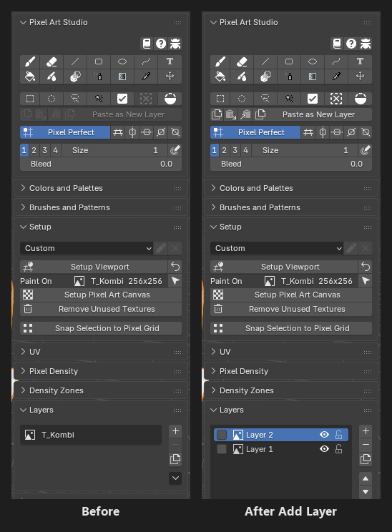Toggle Layer 1 checkbox in Layers list
Viewport: 392px width, 532px height.
(222, 449)
